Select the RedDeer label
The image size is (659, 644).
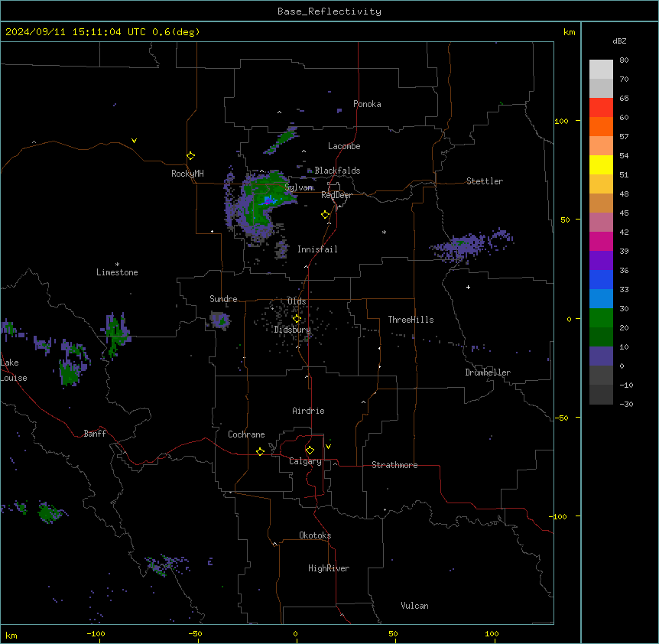[336, 195]
